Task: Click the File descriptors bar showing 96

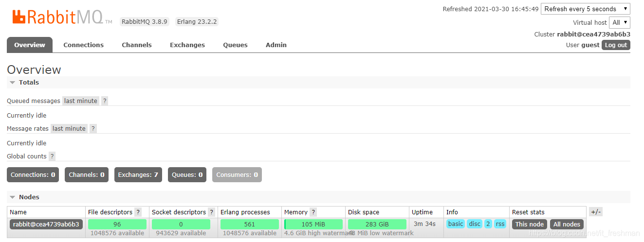Action: (x=117, y=224)
